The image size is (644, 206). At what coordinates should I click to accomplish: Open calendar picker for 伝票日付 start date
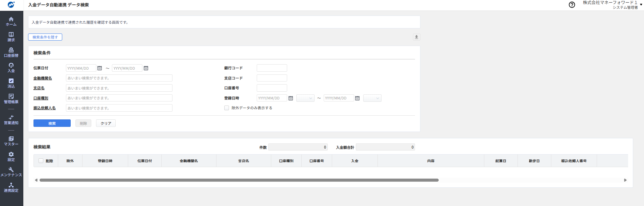(x=99, y=68)
